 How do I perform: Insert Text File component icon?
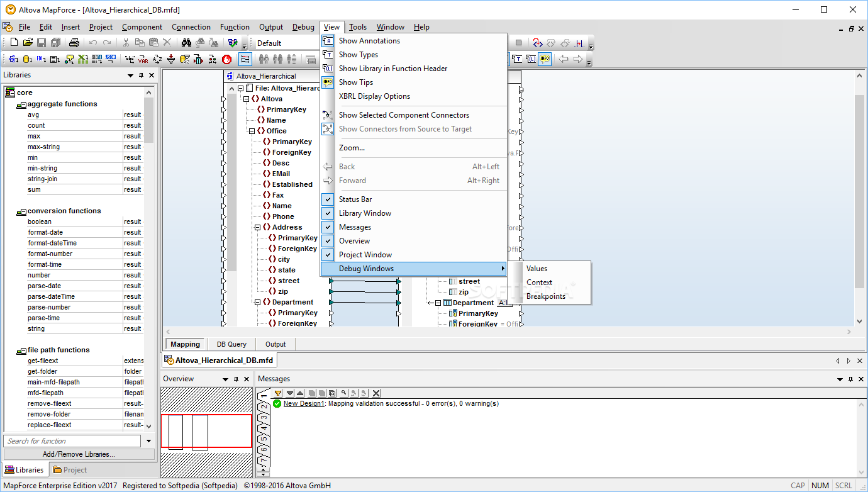[55, 59]
